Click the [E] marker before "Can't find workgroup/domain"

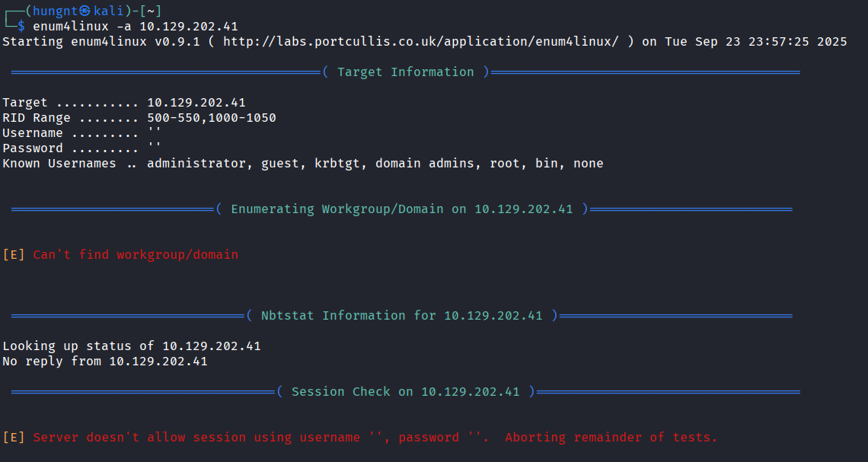14,254
